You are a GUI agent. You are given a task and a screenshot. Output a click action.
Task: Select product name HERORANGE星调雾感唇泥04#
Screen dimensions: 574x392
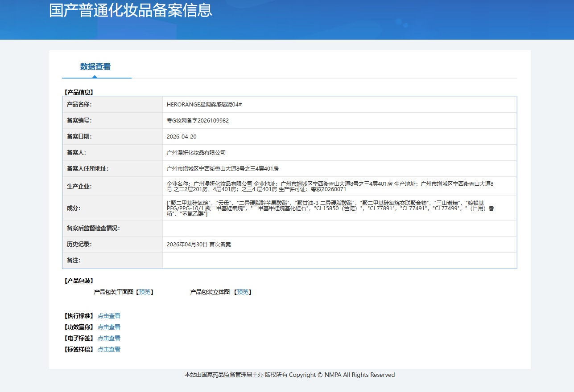[204, 105]
